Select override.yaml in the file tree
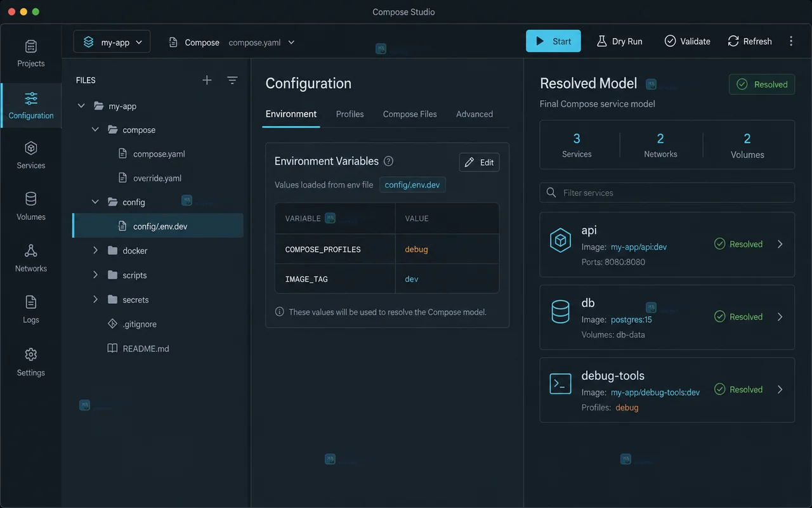This screenshot has height=508, width=812. (158, 178)
